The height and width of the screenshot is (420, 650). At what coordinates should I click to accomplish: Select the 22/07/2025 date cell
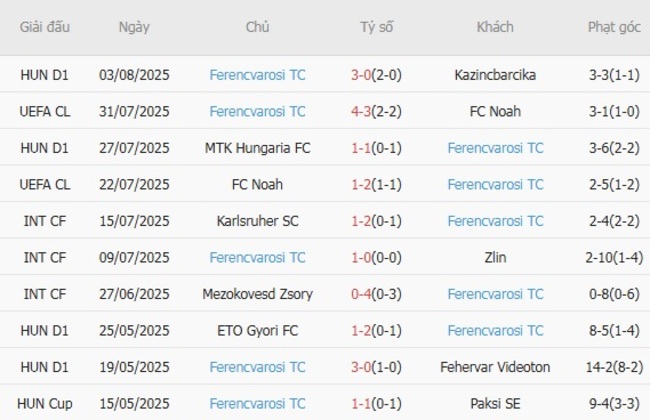[x=134, y=184]
